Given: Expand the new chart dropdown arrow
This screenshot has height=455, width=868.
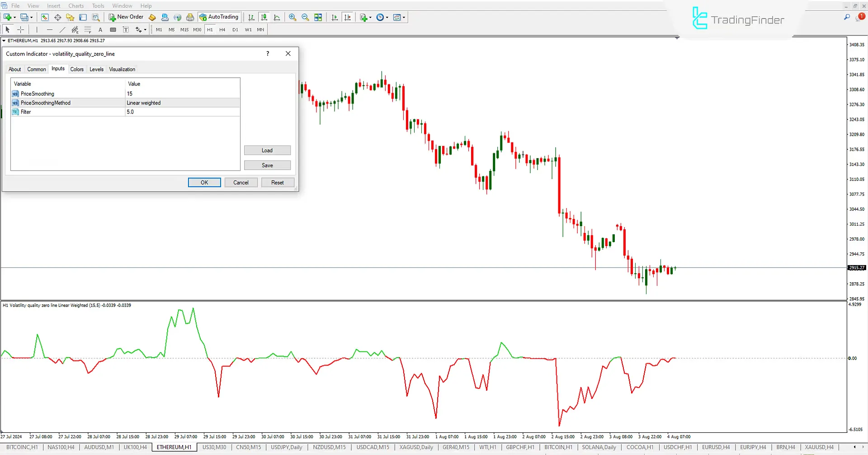Looking at the screenshot, I should tap(15, 17).
